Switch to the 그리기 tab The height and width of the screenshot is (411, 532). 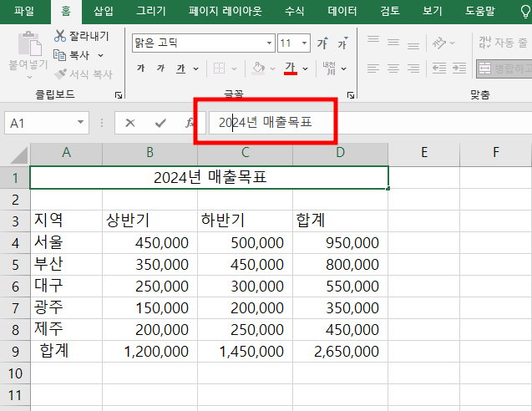[151, 12]
